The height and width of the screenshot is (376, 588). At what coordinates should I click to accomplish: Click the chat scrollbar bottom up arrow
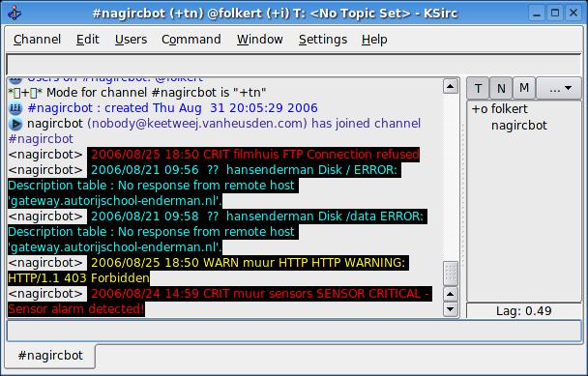click(x=451, y=294)
